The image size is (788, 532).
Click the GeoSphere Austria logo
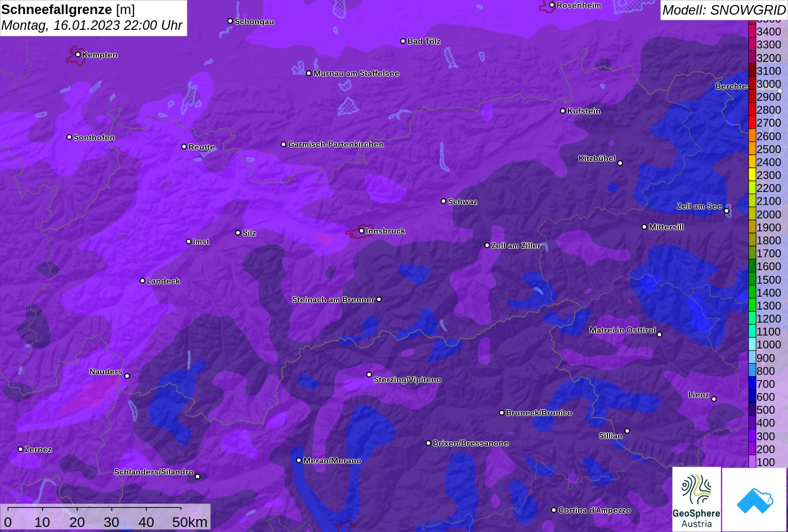coord(696,499)
